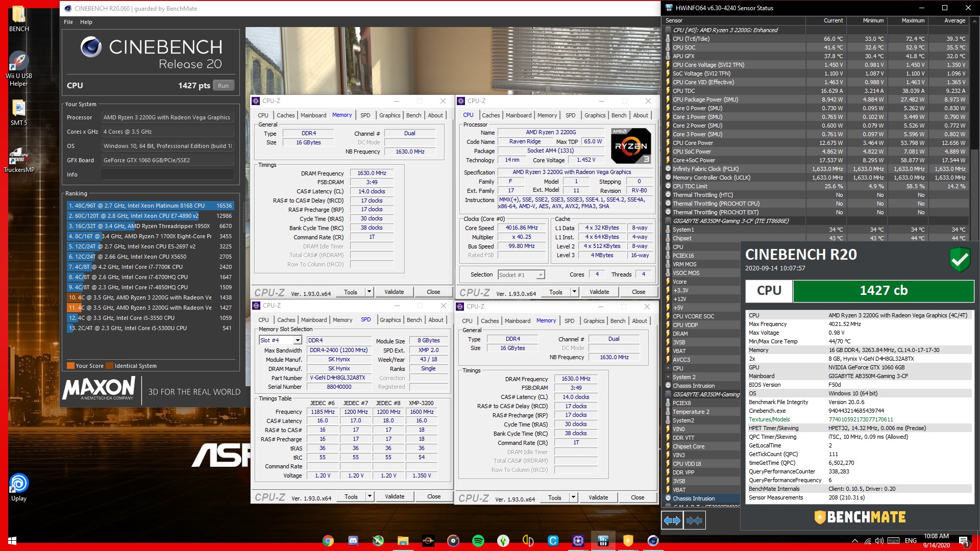980x551 pixels.
Task: Click the HWiNFO expand/collapse arrows button
Action: 672,520
